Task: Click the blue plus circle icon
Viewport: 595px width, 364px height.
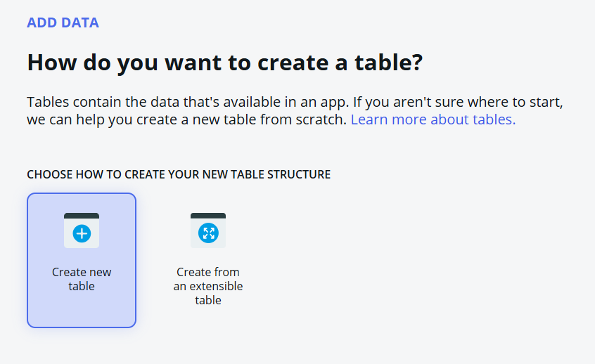Action: (82, 233)
